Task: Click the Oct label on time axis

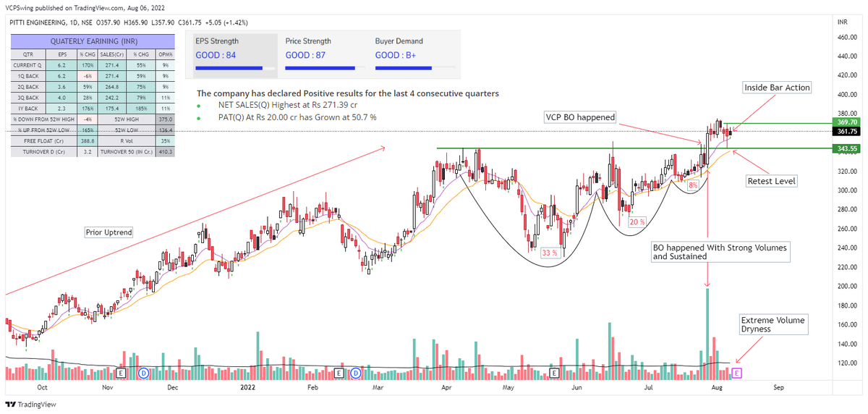Action: point(42,387)
